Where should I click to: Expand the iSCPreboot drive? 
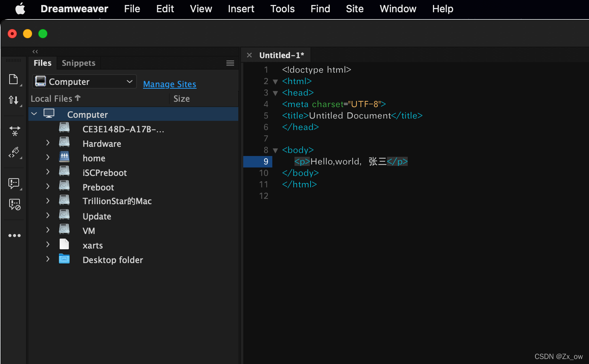coord(48,172)
